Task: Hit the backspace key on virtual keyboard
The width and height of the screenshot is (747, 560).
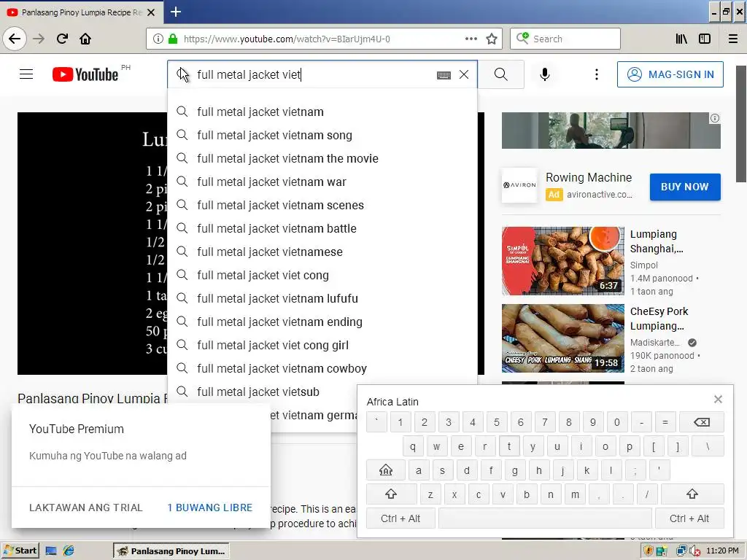Action: [x=701, y=422]
